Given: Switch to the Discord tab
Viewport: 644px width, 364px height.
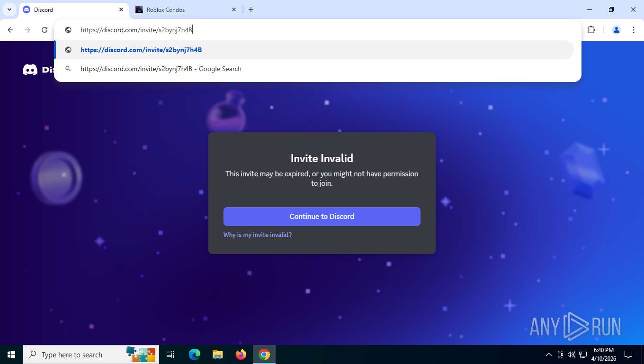Looking at the screenshot, I should coord(74,9).
